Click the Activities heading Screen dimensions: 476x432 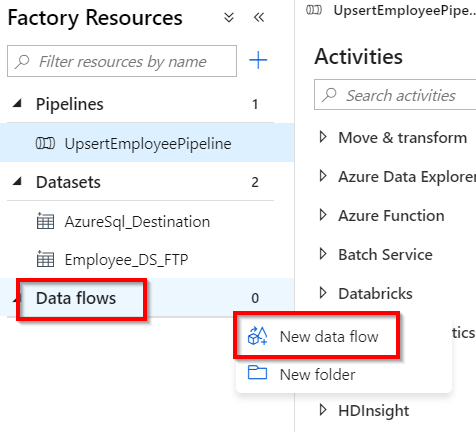(359, 56)
